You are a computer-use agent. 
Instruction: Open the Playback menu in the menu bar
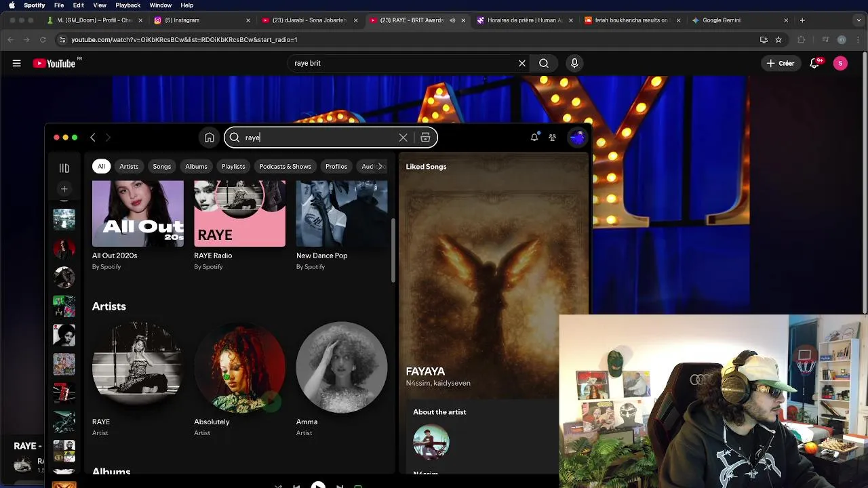(x=127, y=5)
